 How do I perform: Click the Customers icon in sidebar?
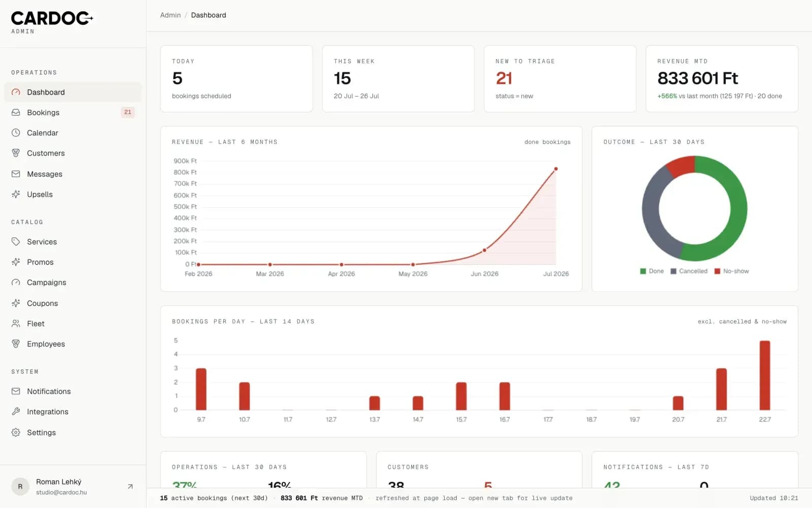point(16,153)
